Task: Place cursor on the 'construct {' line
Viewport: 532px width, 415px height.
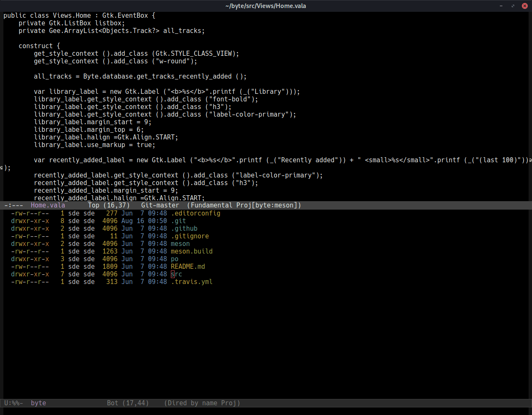Action: tap(39, 46)
